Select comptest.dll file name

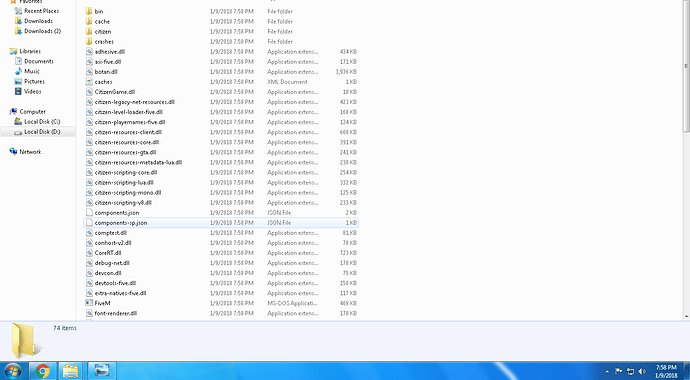point(111,233)
